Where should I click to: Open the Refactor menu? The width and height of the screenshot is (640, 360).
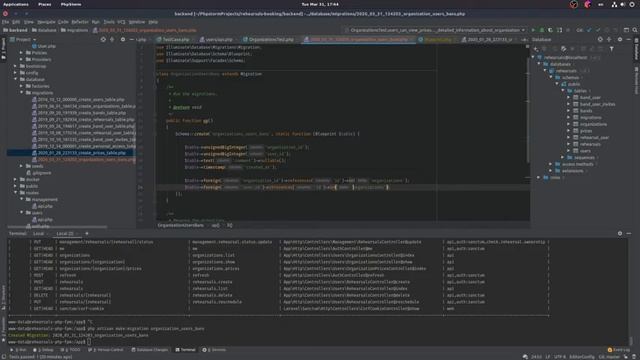[80, 22]
